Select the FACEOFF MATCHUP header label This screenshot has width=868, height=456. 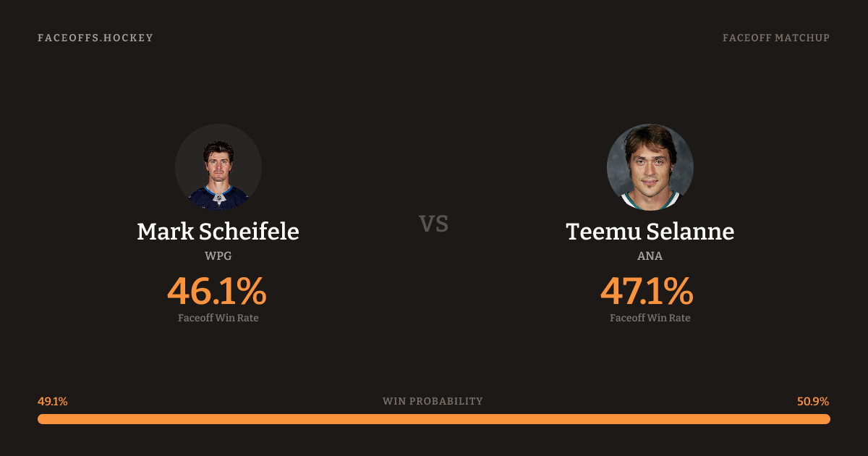point(775,38)
